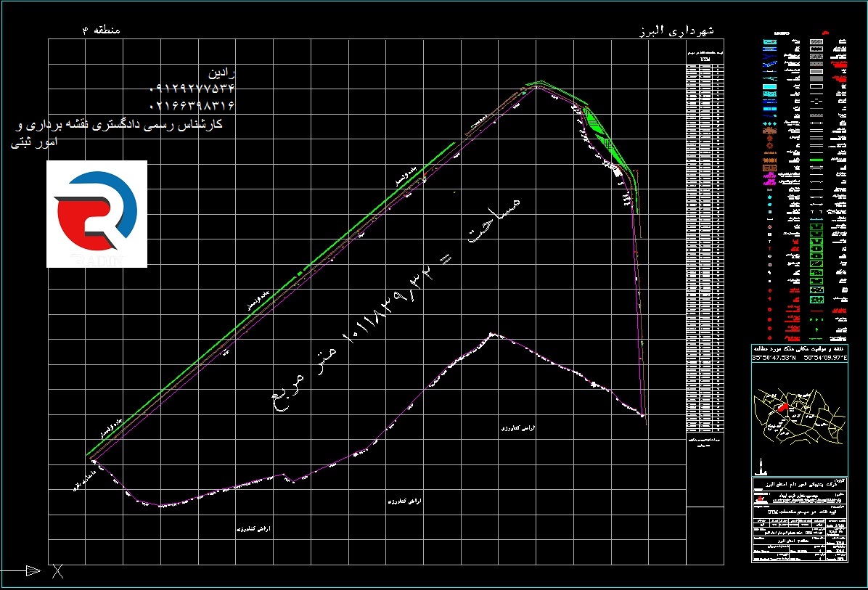Screen dimensions: 868x590
Task: Select the 'منطقه ۴' heading text
Action: point(102,30)
